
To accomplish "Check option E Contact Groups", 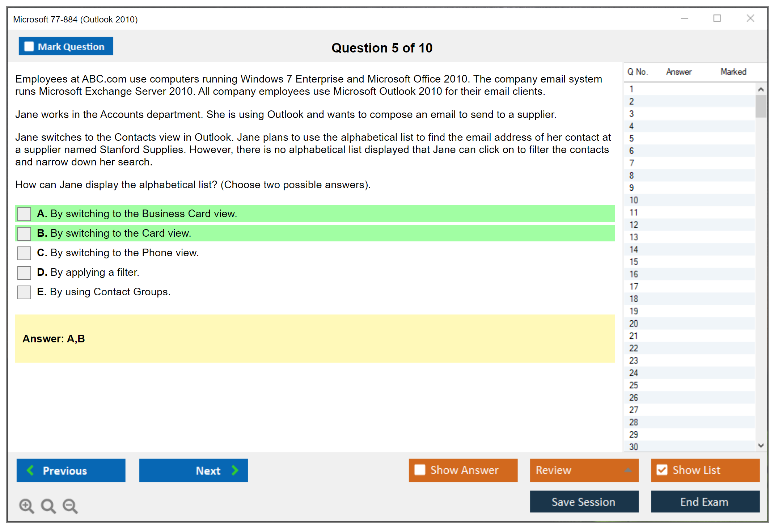I will click(24, 292).
